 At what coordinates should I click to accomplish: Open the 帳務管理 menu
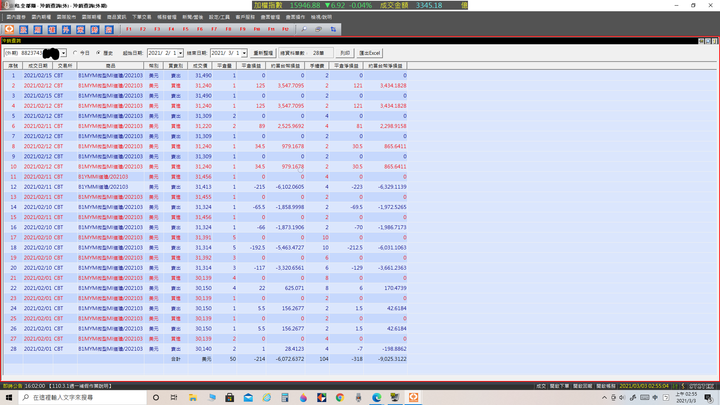[167, 17]
